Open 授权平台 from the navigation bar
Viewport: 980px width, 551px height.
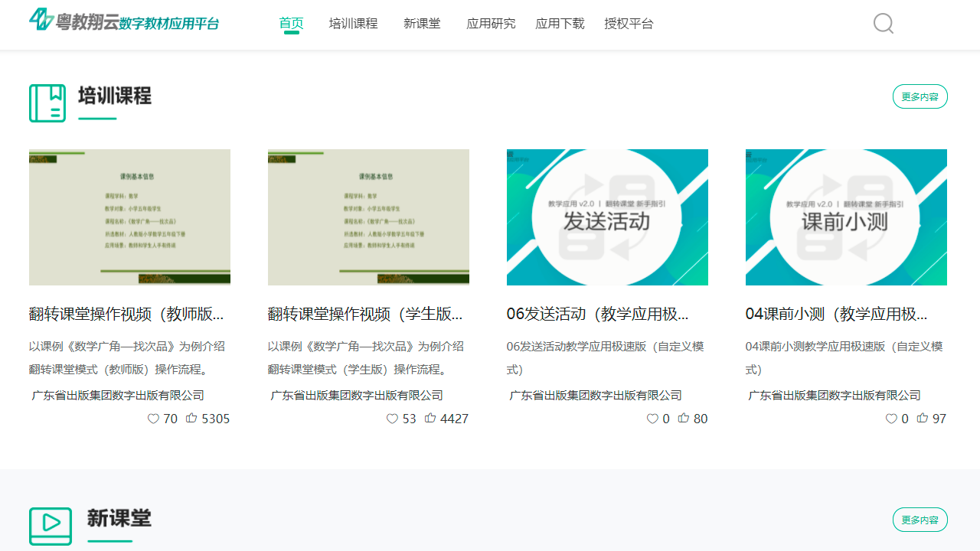[629, 24]
